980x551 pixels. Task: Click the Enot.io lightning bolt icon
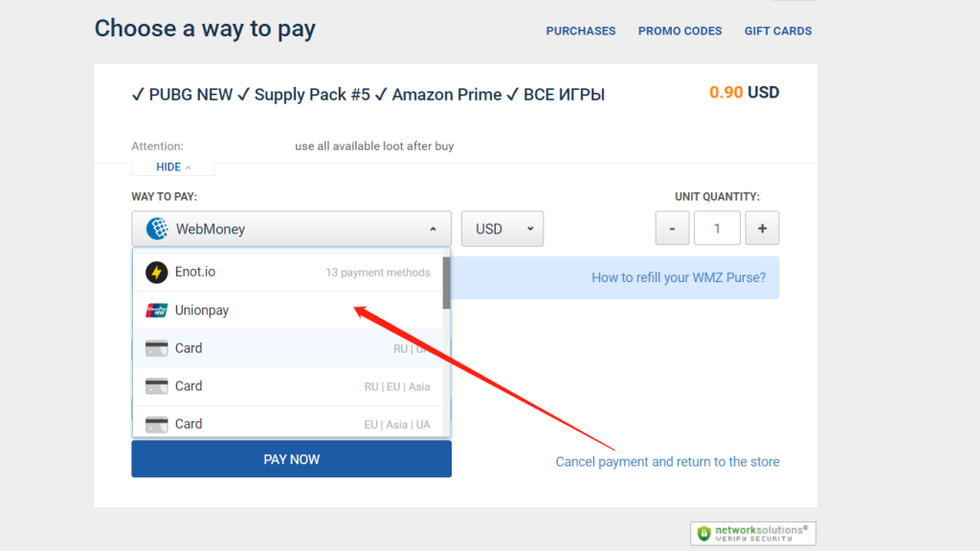point(157,273)
